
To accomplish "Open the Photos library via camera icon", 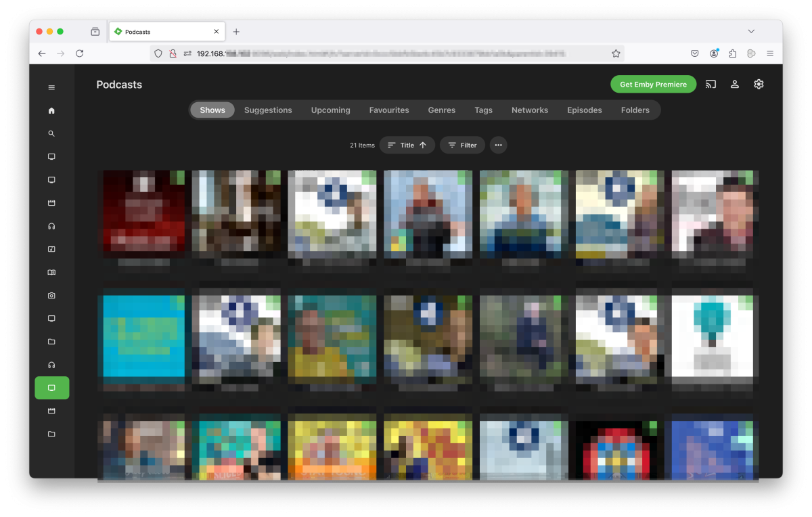I will click(x=51, y=295).
